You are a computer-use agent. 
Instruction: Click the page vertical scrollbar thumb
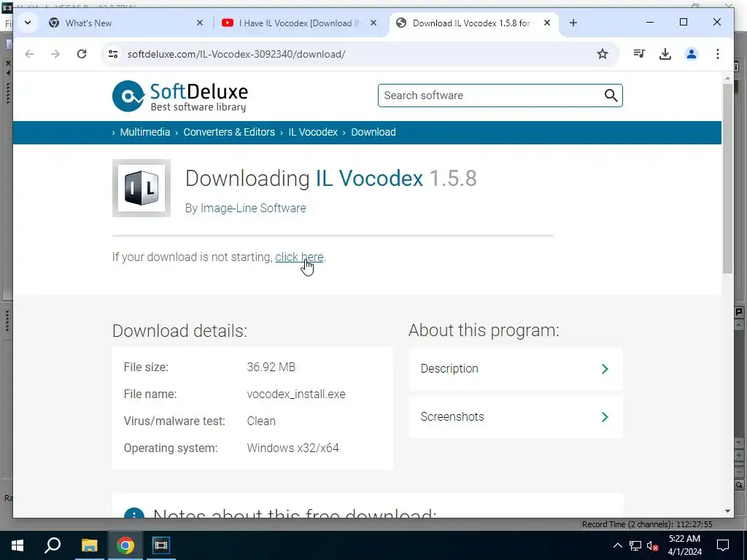(x=727, y=179)
